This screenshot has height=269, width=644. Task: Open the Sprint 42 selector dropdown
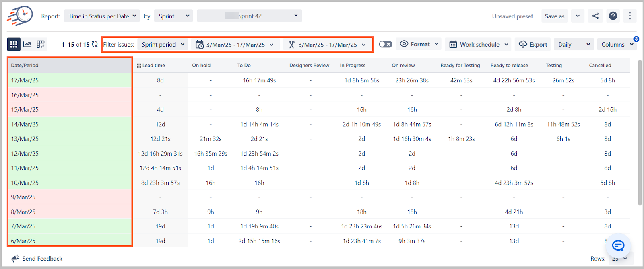pyautogui.click(x=250, y=16)
